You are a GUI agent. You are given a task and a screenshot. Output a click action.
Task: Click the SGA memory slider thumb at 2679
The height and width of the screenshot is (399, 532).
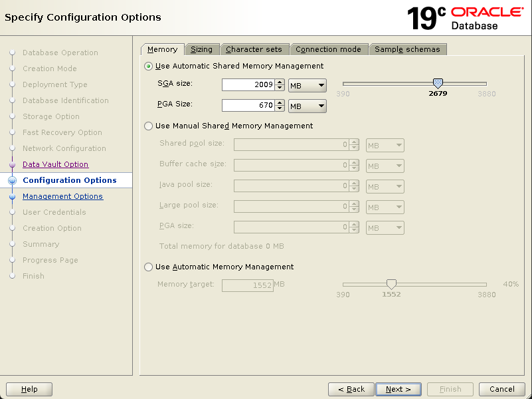point(438,83)
